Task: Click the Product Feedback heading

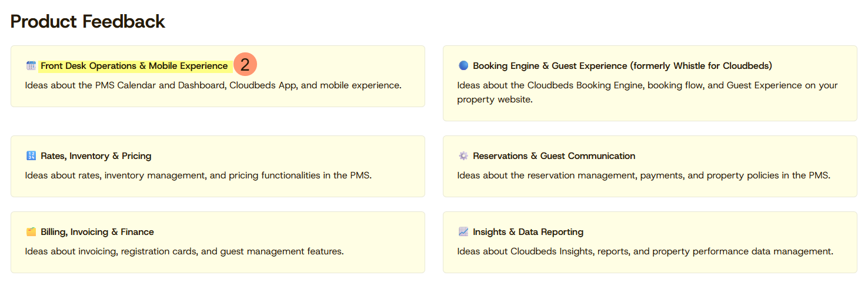Action: [88, 22]
